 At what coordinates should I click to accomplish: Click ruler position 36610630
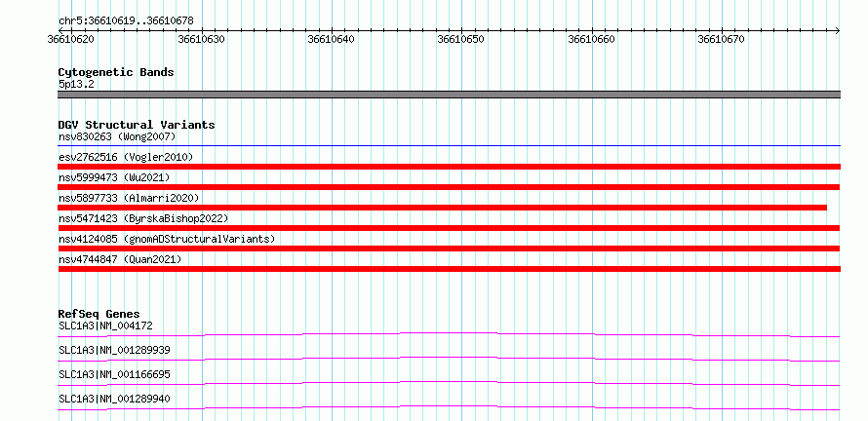click(201, 39)
